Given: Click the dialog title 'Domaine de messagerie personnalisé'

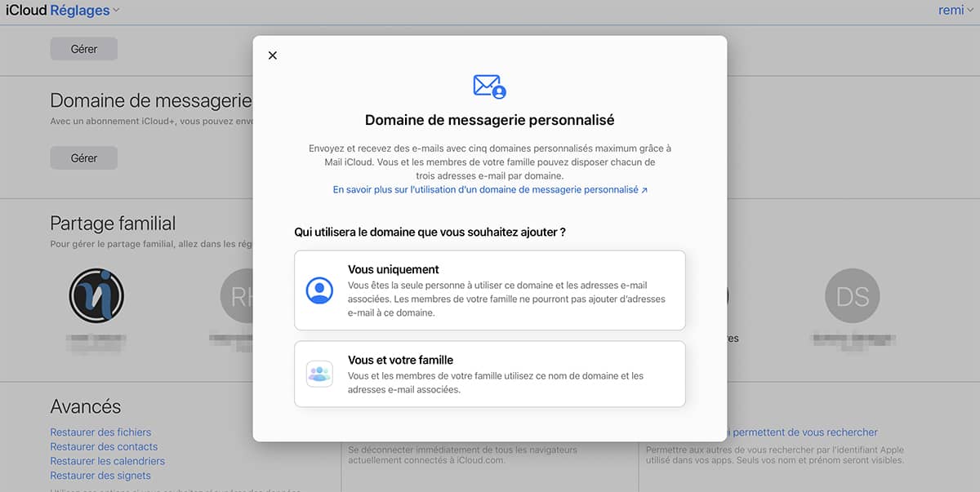Looking at the screenshot, I should point(490,120).
